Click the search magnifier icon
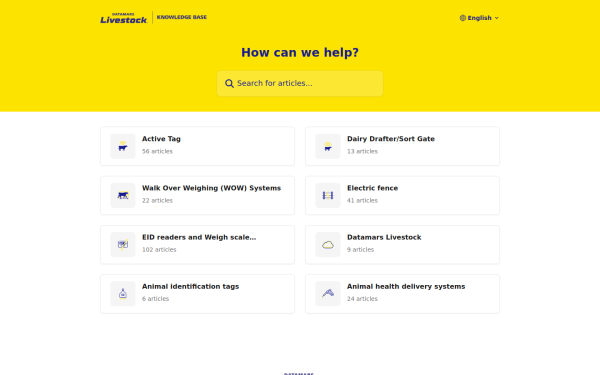 coord(229,83)
